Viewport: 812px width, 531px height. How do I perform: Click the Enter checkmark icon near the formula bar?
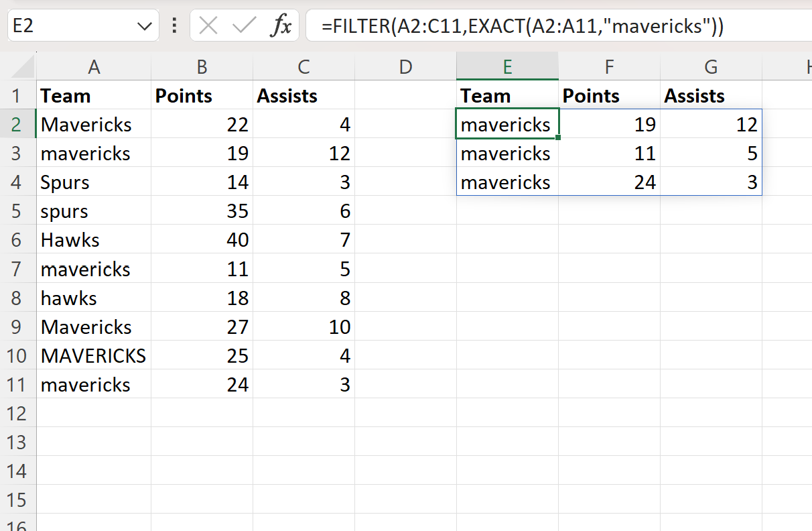click(243, 26)
